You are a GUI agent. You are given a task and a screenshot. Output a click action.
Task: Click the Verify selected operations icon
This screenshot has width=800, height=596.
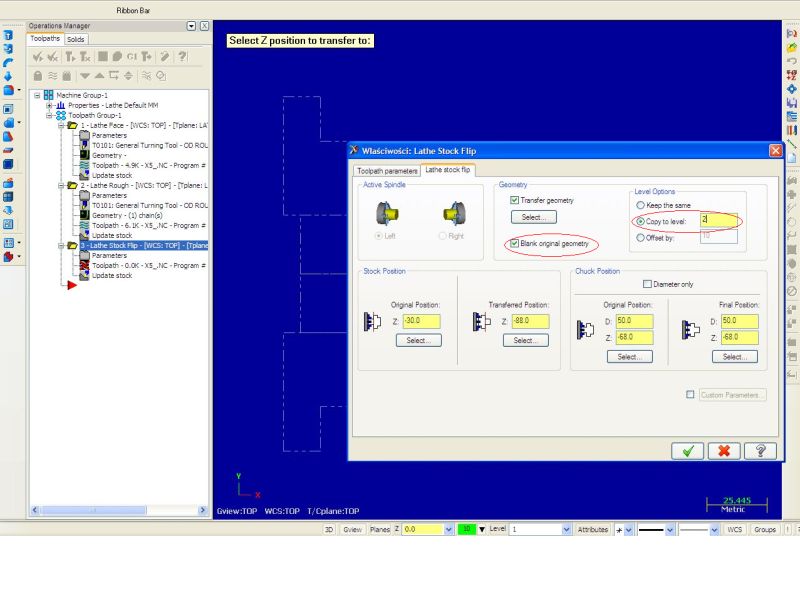pos(117,57)
